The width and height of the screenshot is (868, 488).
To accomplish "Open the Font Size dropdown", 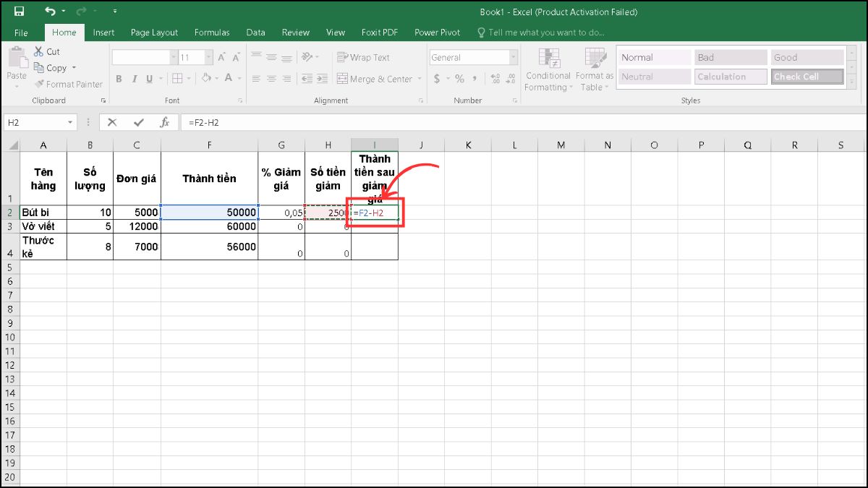I will (208, 56).
